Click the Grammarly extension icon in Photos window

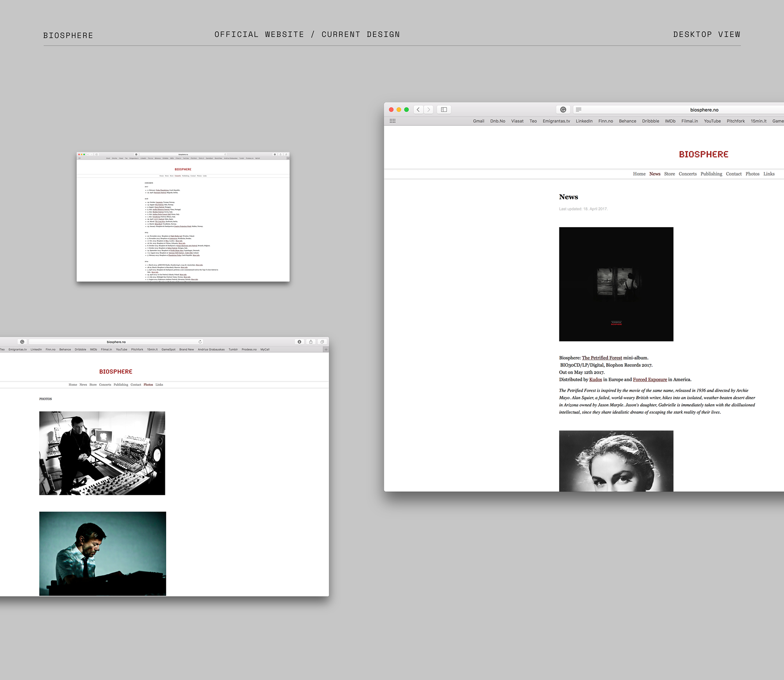(x=22, y=342)
